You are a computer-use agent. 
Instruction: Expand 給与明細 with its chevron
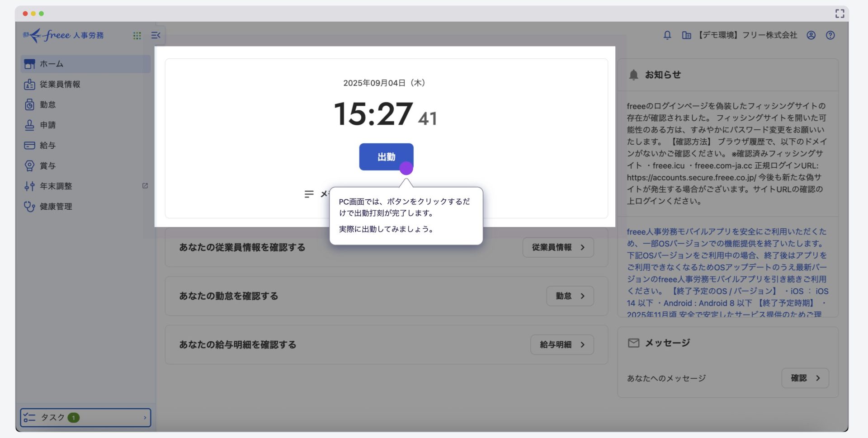coord(583,344)
